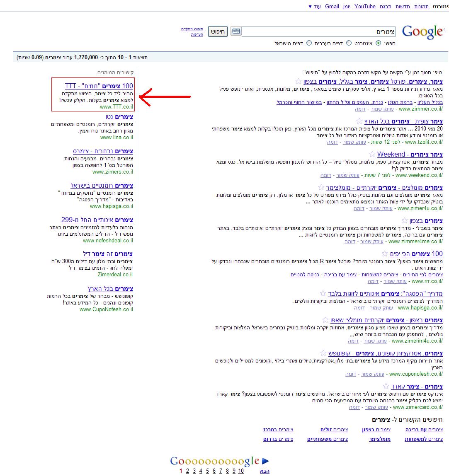Open the Weekend result title link
Image resolution: width=449 pixels, height=476 pixels.
(x=410, y=154)
